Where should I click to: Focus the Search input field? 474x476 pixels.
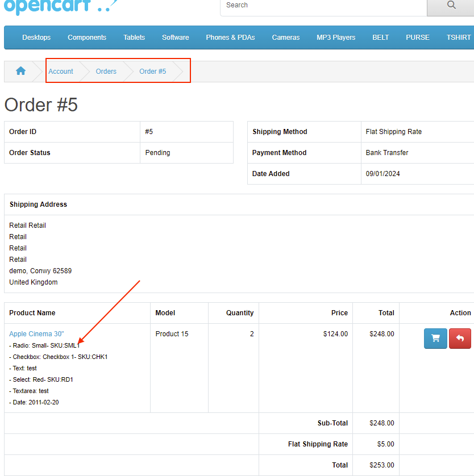coord(324,6)
